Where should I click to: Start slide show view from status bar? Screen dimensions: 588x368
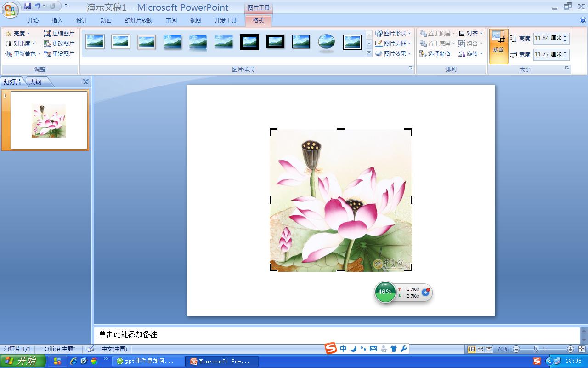pos(489,349)
